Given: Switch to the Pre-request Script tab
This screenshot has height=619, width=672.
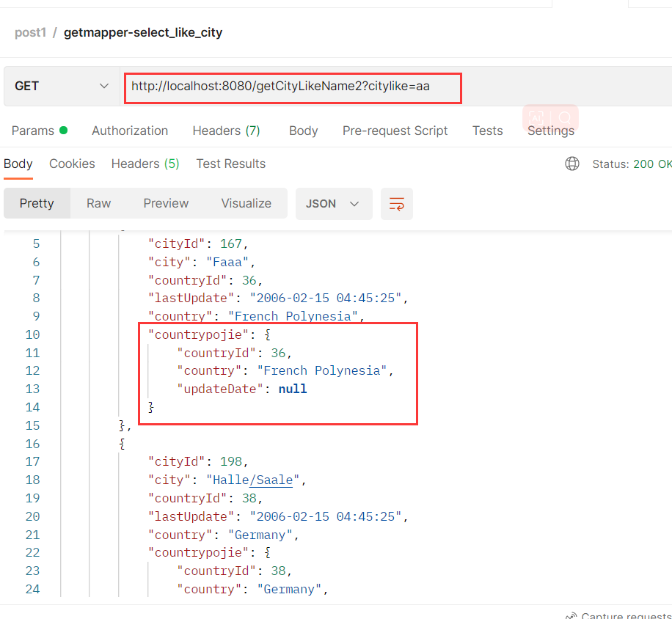Looking at the screenshot, I should click(x=395, y=131).
